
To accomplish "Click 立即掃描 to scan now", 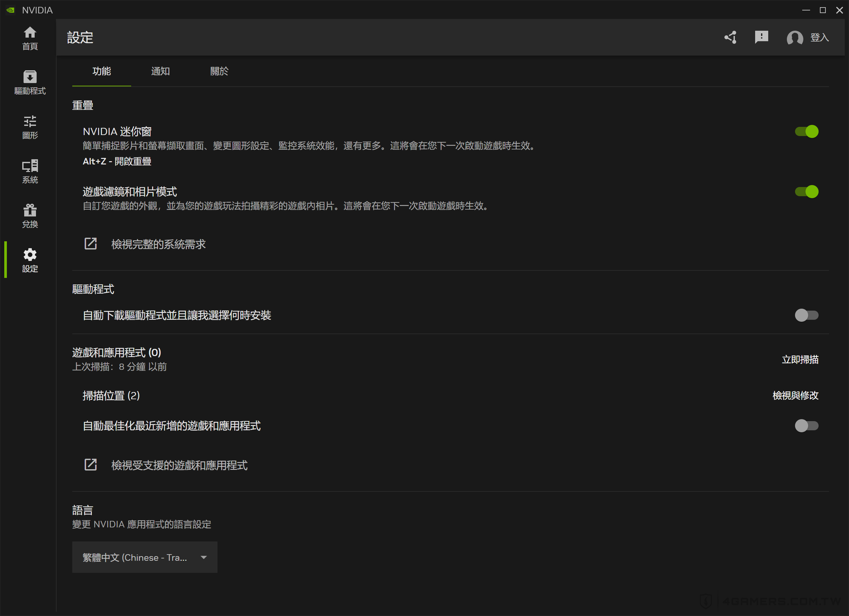I will point(800,359).
